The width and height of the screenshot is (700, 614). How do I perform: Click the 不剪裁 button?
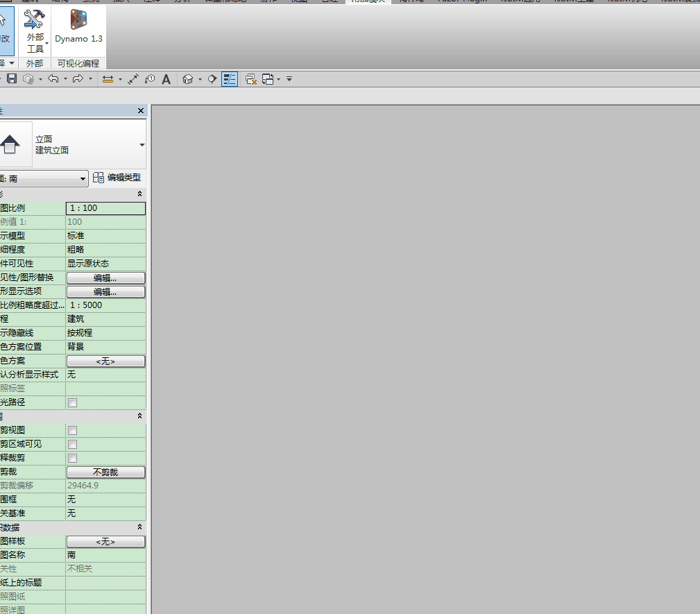[x=106, y=472]
